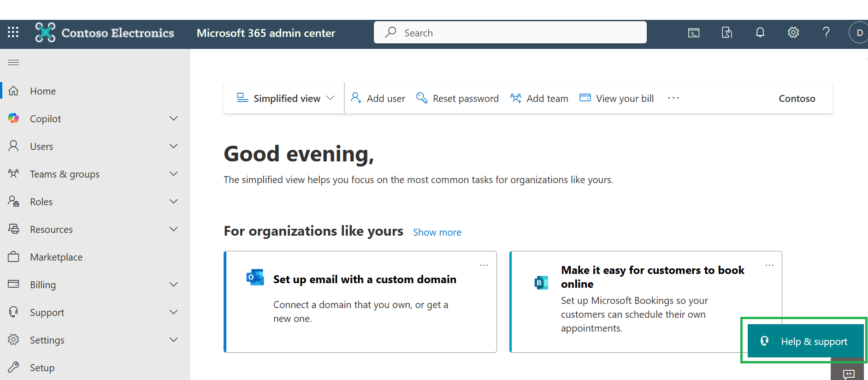Click the Help & support button
Viewport: 868px width, 380px height.
(805, 341)
